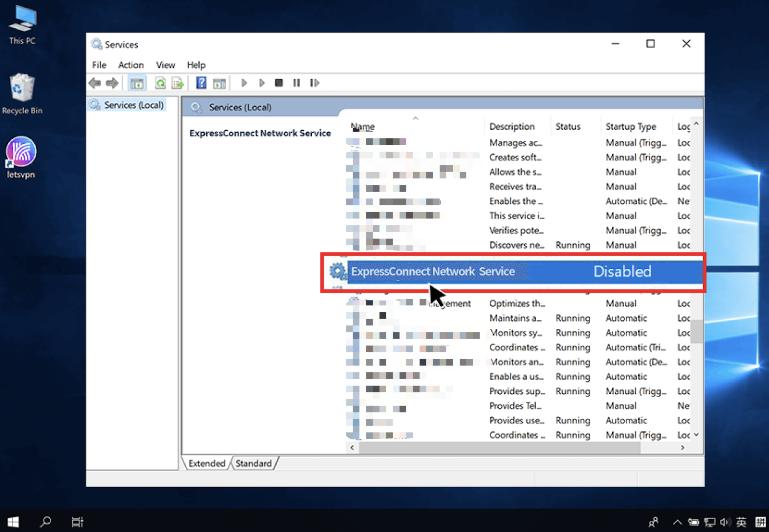
Task: Open Task View from the taskbar
Action: 77,522
